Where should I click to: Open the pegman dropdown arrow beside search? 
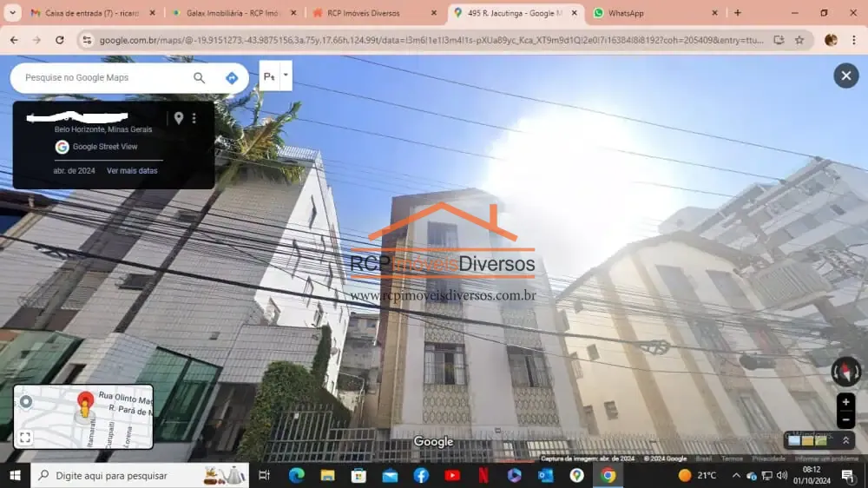[x=286, y=76]
